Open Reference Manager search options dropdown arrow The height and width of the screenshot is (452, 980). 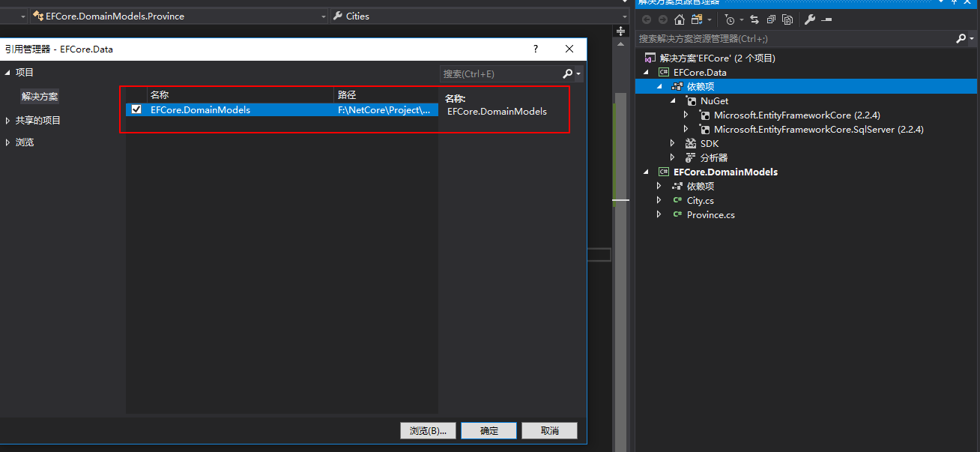578,73
